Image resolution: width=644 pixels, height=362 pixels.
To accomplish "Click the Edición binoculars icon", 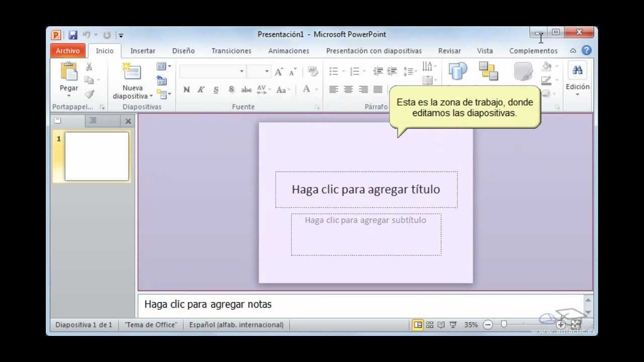I will click(x=578, y=70).
